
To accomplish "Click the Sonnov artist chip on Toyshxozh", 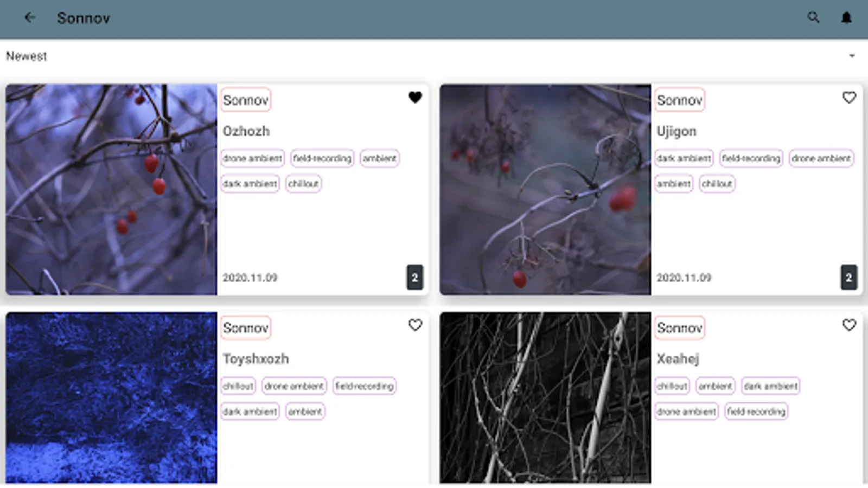I will [x=246, y=328].
